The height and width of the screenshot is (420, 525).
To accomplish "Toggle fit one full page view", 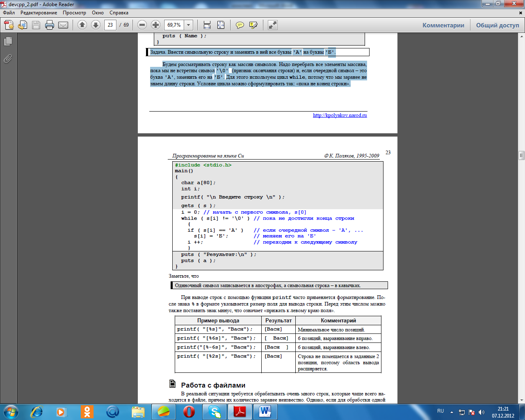I will [x=221, y=25].
